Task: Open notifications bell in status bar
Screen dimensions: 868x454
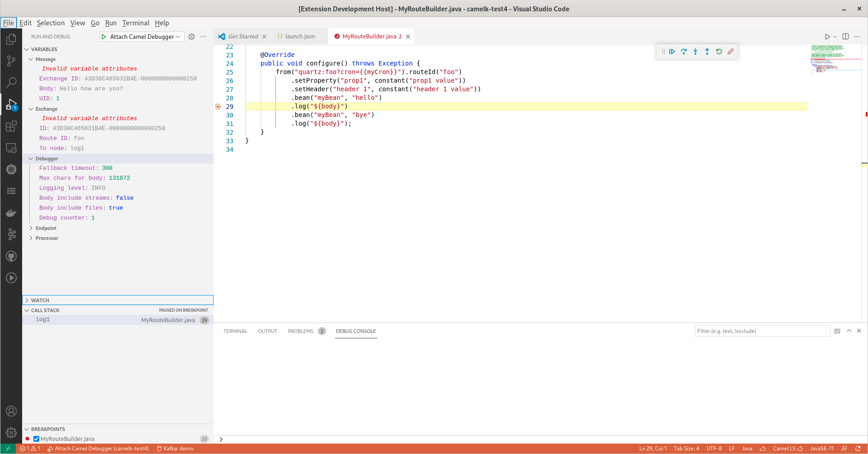Action: click(858, 449)
